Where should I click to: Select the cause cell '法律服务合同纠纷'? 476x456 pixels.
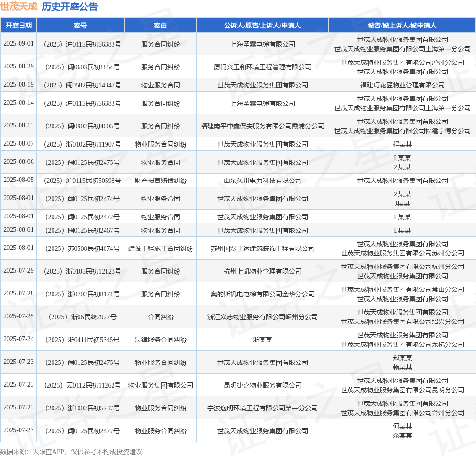click(x=160, y=340)
